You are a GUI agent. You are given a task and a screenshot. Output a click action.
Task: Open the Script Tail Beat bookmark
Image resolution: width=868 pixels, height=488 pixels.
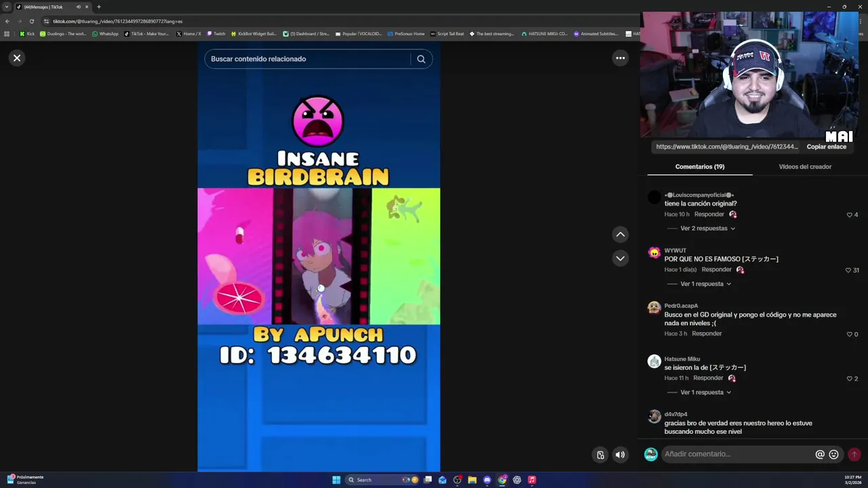coord(447,33)
